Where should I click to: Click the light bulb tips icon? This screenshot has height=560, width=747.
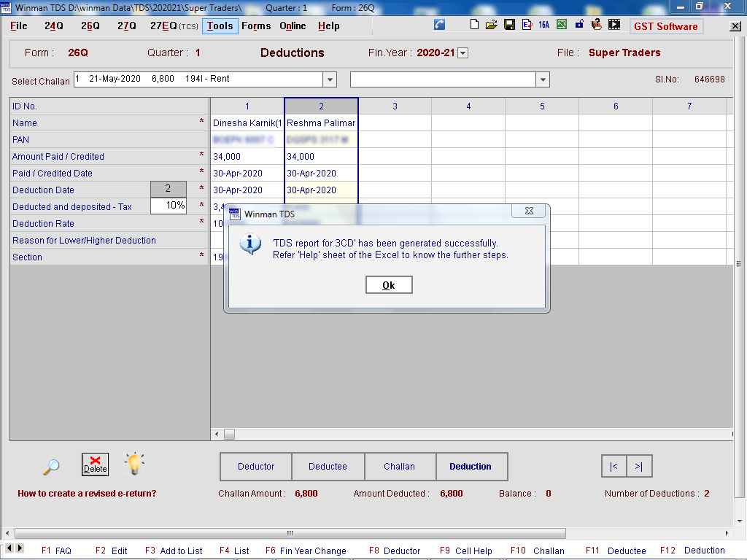[x=134, y=464]
